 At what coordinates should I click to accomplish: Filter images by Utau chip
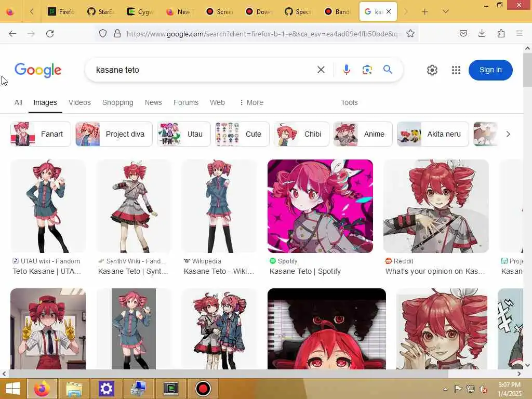183,134
